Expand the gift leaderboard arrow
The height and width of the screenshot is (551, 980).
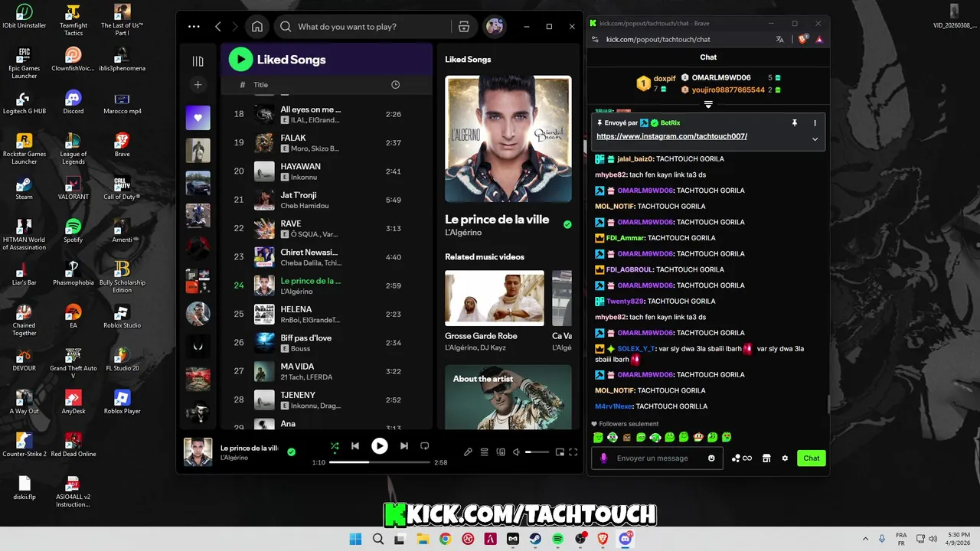[x=708, y=105]
